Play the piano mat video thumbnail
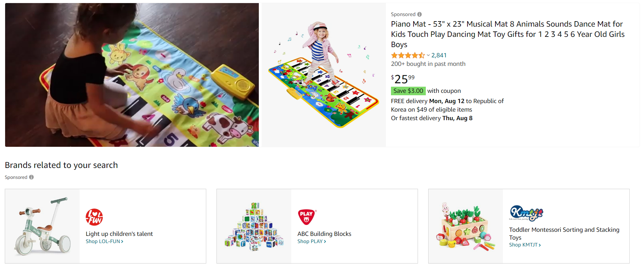This screenshot has width=644, height=269. (x=132, y=75)
